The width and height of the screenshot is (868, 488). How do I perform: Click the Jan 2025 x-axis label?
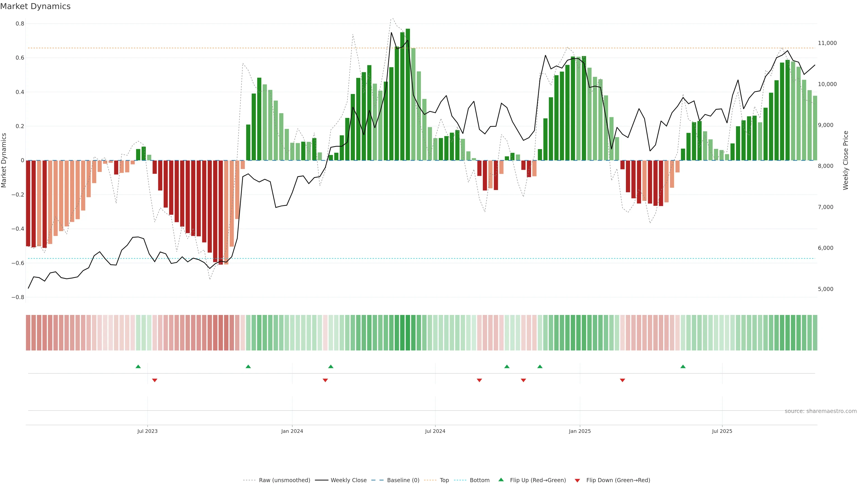click(x=580, y=431)
